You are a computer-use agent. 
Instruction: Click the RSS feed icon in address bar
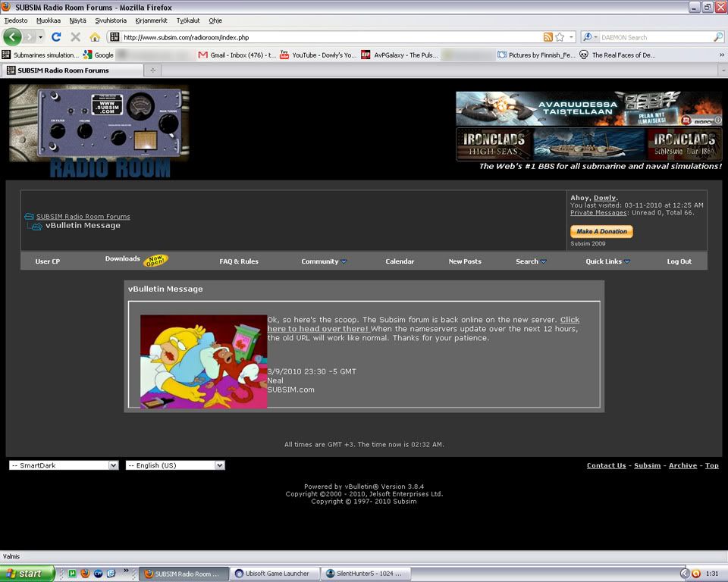[x=548, y=37]
